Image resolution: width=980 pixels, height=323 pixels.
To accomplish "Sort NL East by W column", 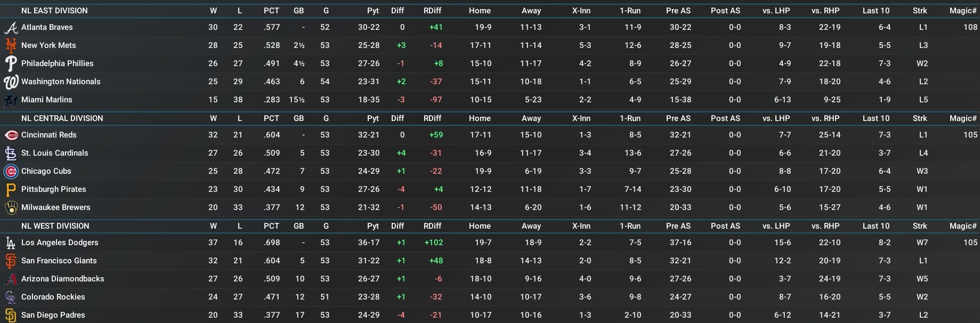I will (213, 11).
